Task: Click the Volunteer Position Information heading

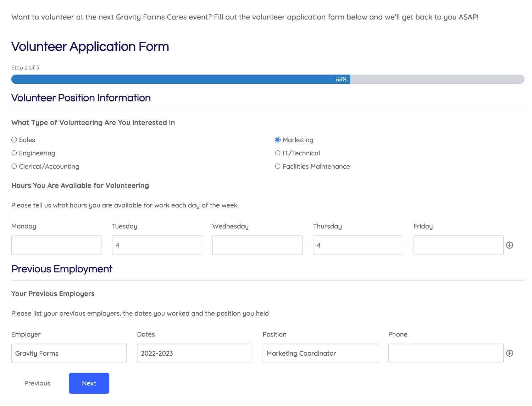Action: [x=81, y=98]
